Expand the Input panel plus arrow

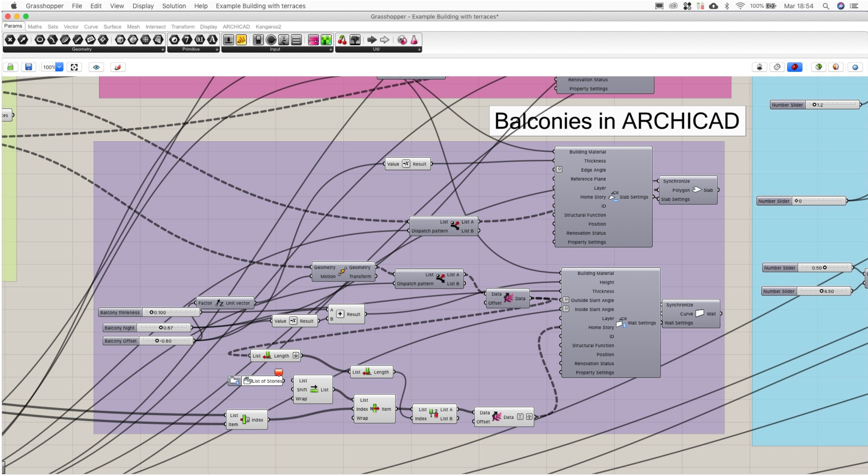coord(331,50)
